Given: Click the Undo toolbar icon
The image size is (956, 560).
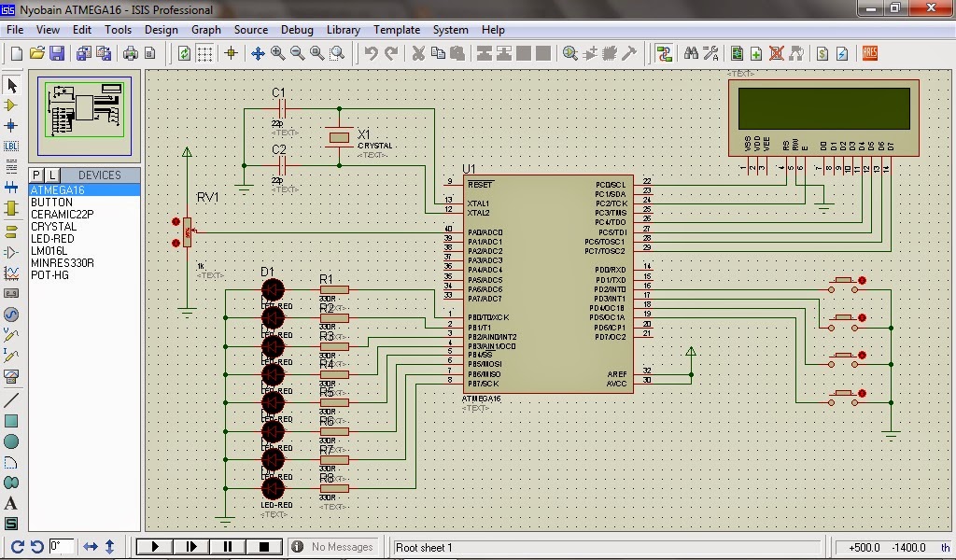Looking at the screenshot, I should 372,53.
